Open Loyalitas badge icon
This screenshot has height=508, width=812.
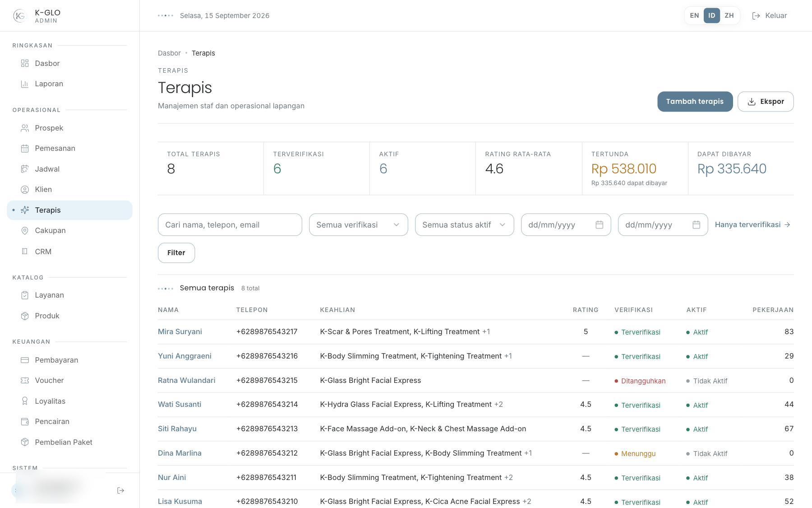coord(25,401)
